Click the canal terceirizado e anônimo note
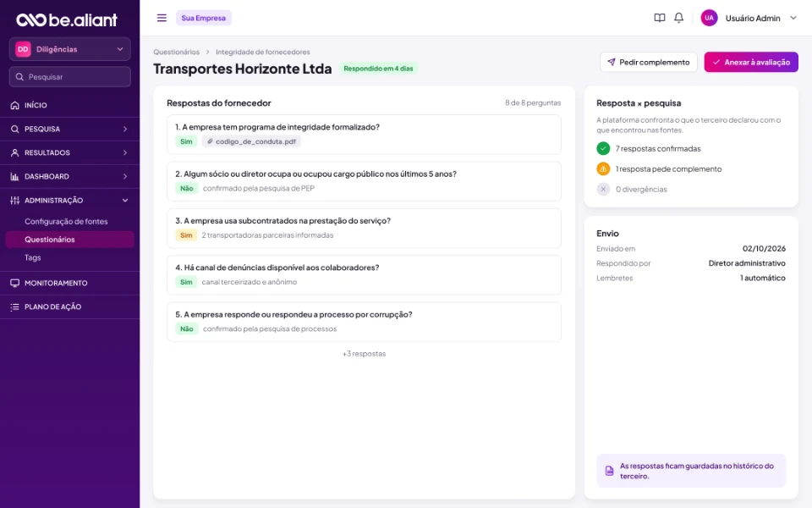This screenshot has height=508, width=812. (249, 282)
